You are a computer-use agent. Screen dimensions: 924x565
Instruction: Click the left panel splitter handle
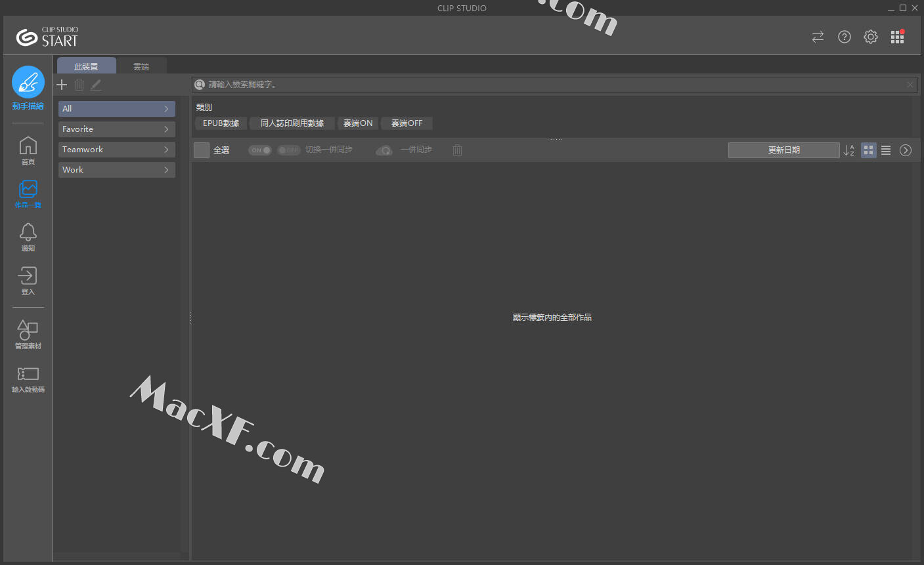190,318
